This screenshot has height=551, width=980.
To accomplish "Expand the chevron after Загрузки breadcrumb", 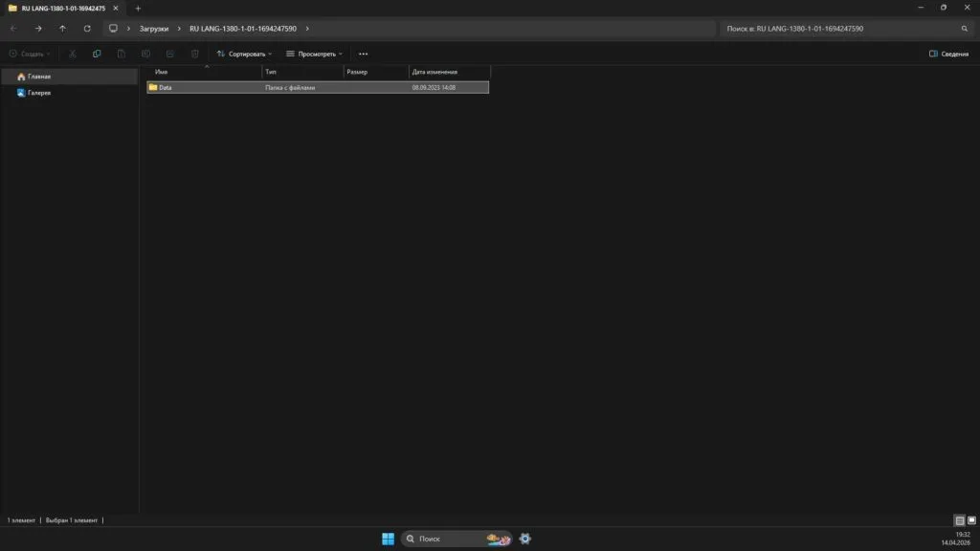I will point(179,29).
